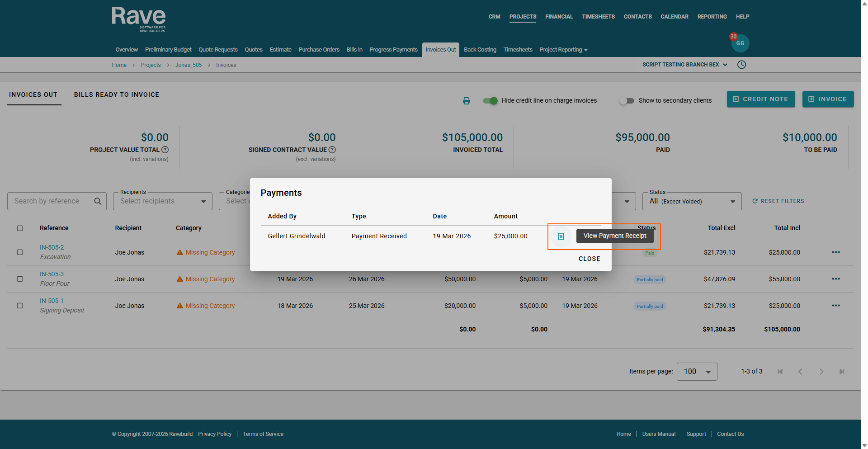Screen dimensions: 868x449
Task: Enable Show to secondary clients switch
Action: pyautogui.click(x=627, y=101)
